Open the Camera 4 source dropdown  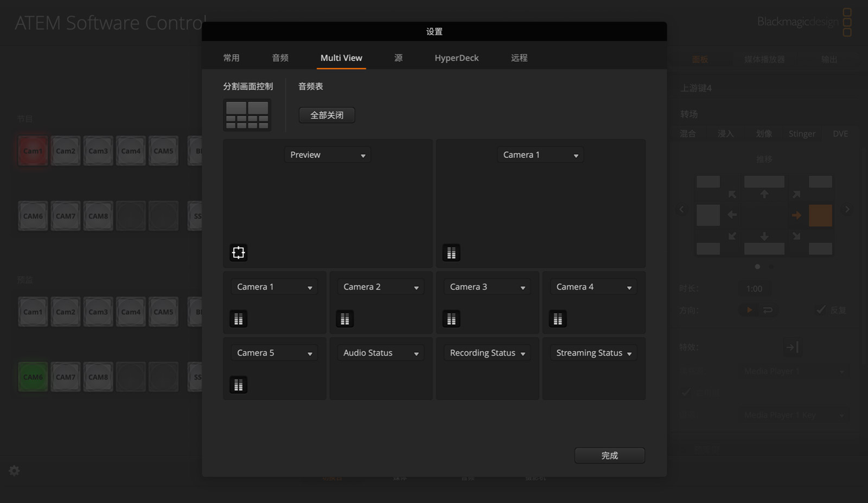click(x=593, y=287)
